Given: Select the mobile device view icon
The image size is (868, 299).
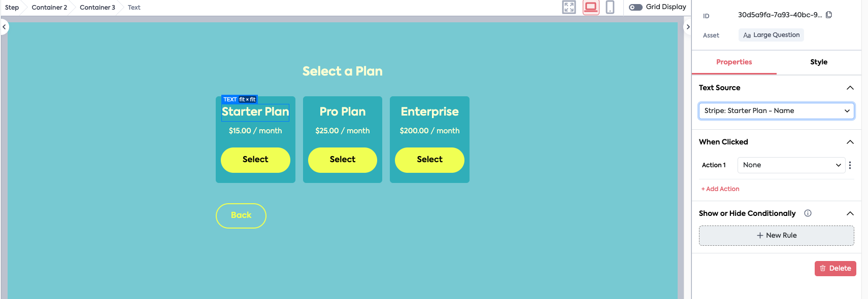Looking at the screenshot, I should point(610,7).
